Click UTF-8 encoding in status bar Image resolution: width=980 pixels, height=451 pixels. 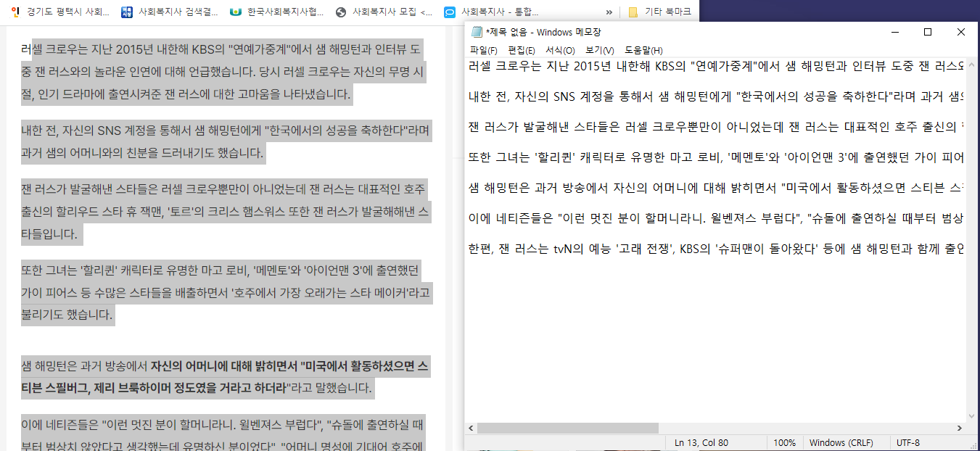pos(908,442)
